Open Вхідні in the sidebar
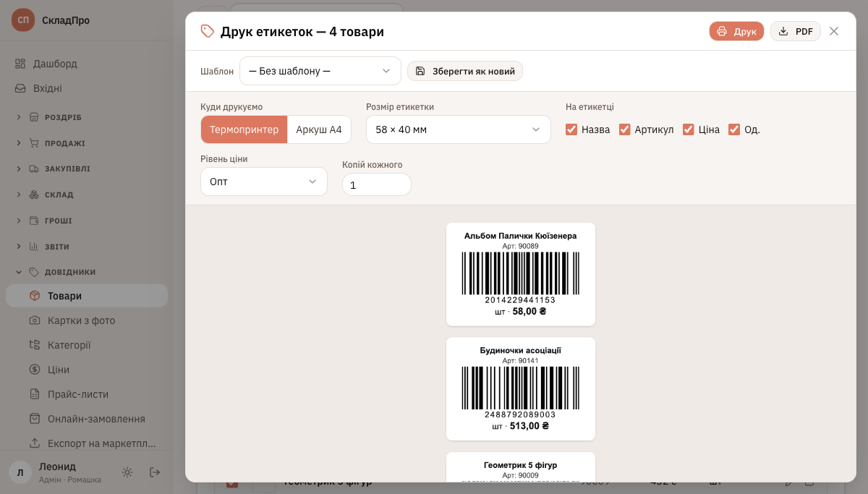 pos(87,88)
